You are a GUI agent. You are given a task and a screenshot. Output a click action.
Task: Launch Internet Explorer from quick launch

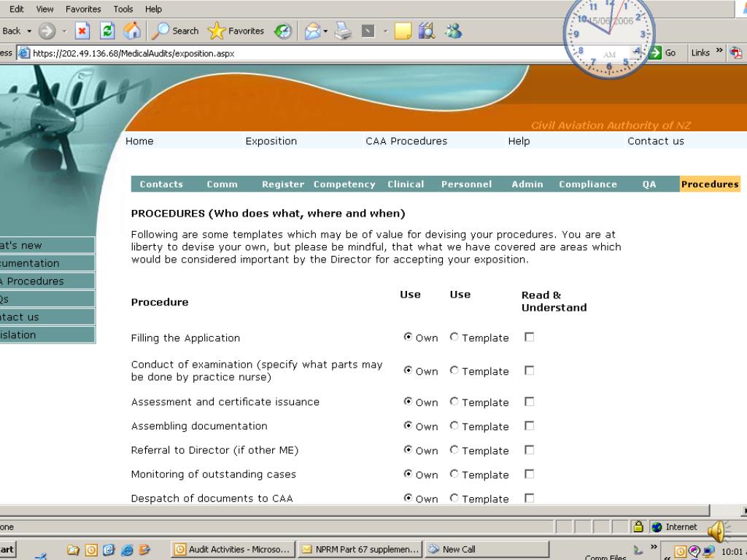[127, 550]
